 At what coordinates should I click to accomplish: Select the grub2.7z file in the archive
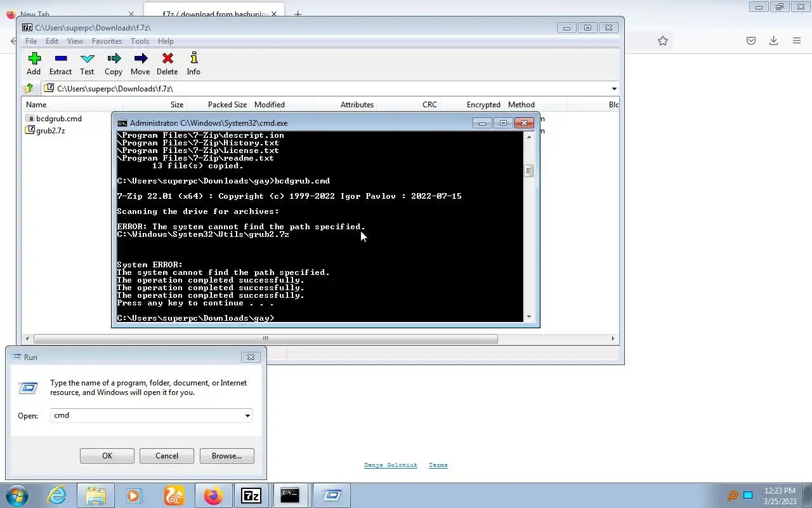(x=45, y=130)
